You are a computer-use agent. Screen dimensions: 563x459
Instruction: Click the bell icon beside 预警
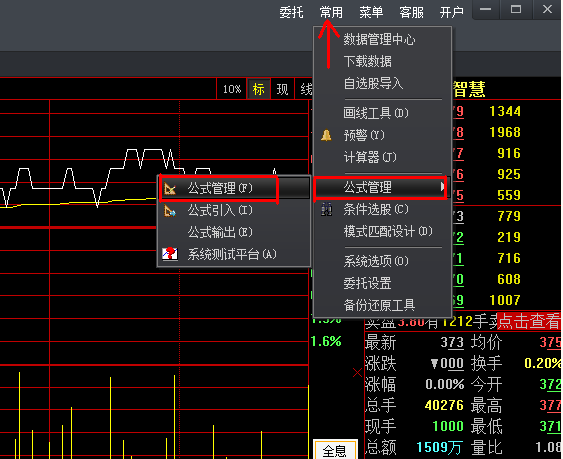click(x=326, y=135)
